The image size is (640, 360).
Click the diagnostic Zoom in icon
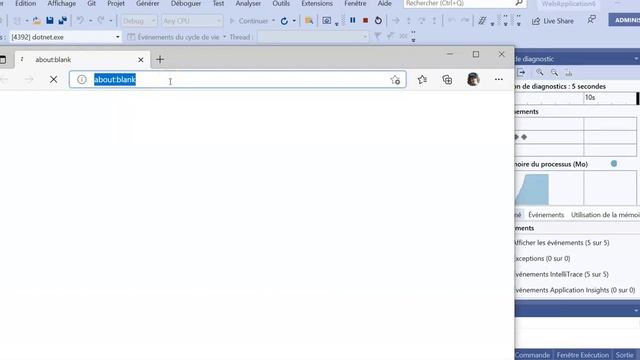tap(540, 73)
